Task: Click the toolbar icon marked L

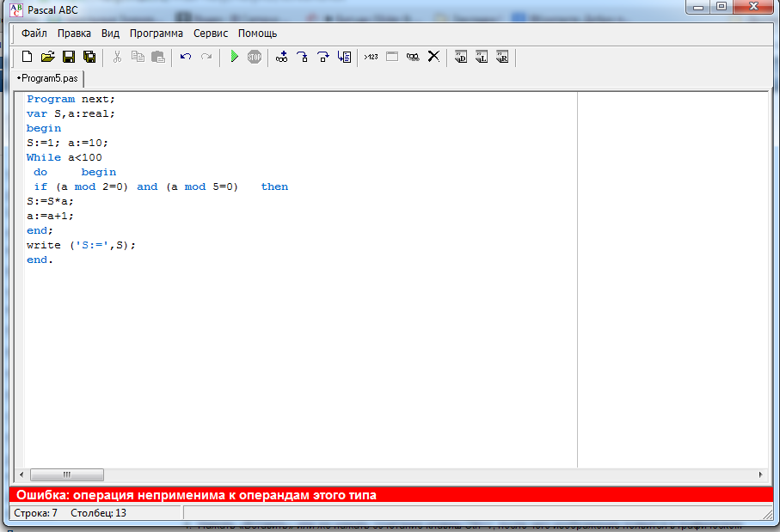Action: (482, 57)
